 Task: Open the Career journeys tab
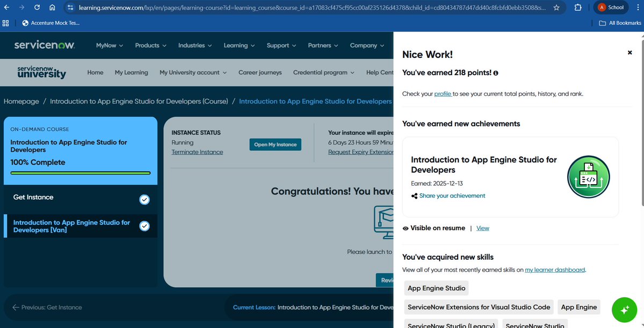coord(260,72)
